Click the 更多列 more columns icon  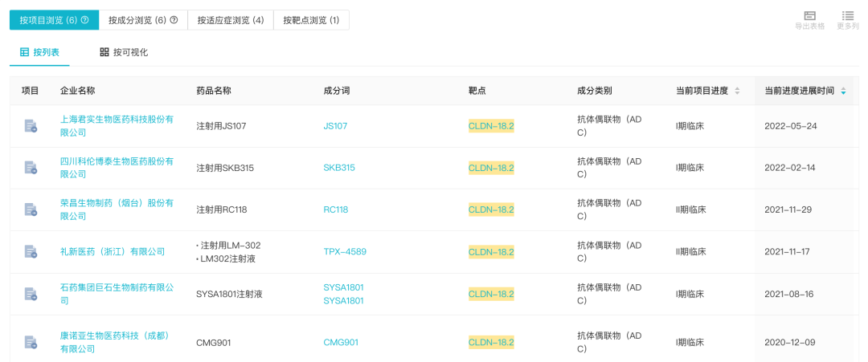point(848,15)
